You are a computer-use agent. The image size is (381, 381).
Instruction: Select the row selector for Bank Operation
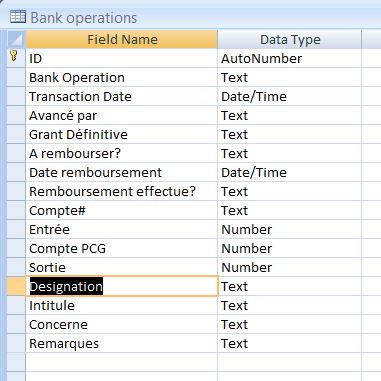click(x=16, y=77)
